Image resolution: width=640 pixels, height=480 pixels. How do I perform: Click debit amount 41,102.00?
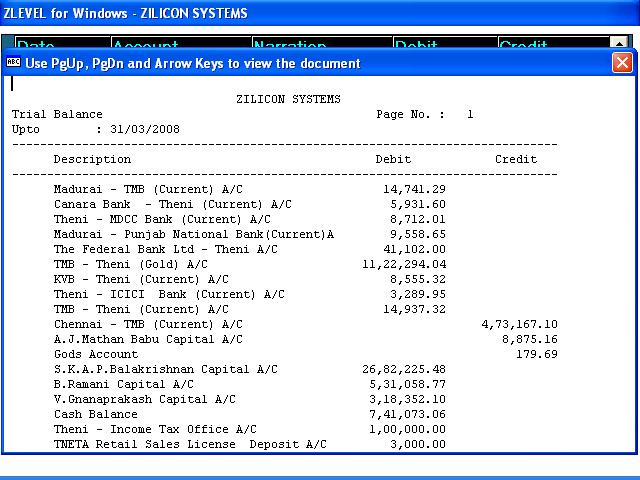[x=414, y=249]
